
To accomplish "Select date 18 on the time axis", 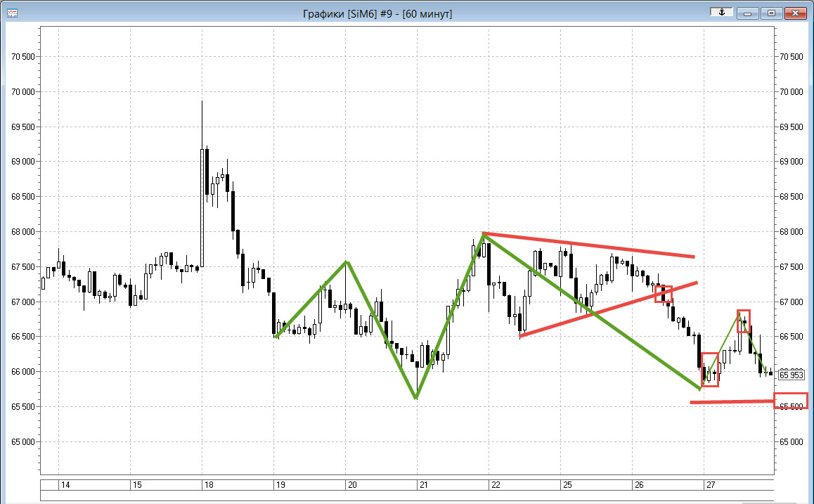I will 209,485.
